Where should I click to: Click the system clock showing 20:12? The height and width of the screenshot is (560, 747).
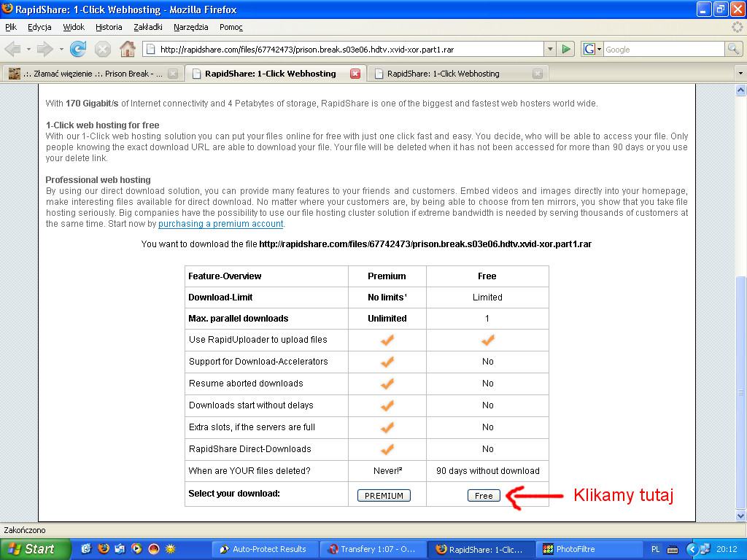click(727, 550)
